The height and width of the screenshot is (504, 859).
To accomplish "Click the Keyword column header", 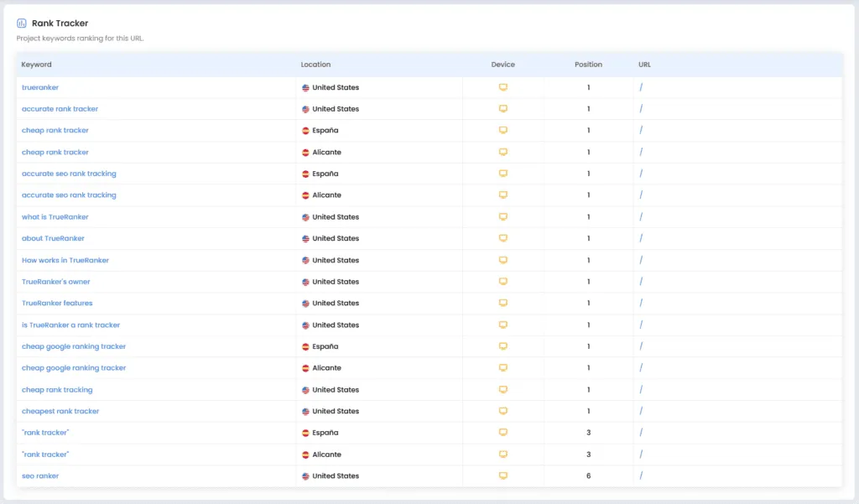I will pos(36,65).
